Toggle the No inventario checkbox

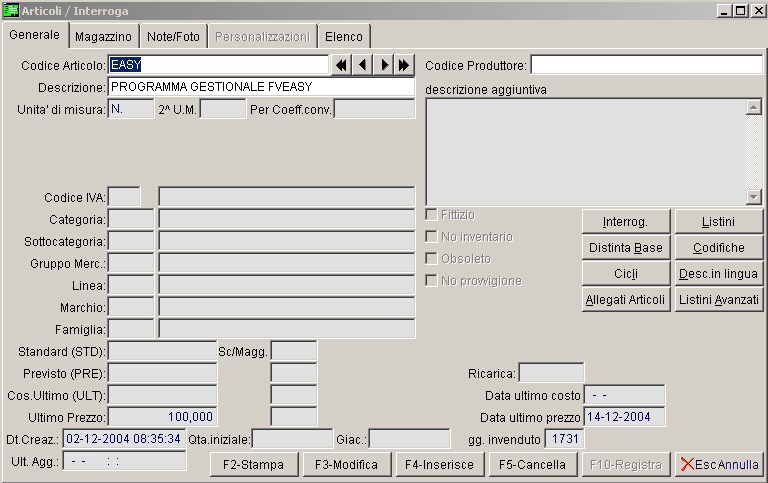click(431, 237)
